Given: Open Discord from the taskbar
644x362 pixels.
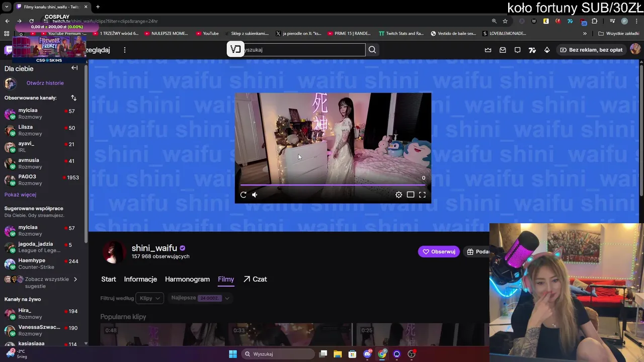Looking at the screenshot, I should click(x=367, y=354).
